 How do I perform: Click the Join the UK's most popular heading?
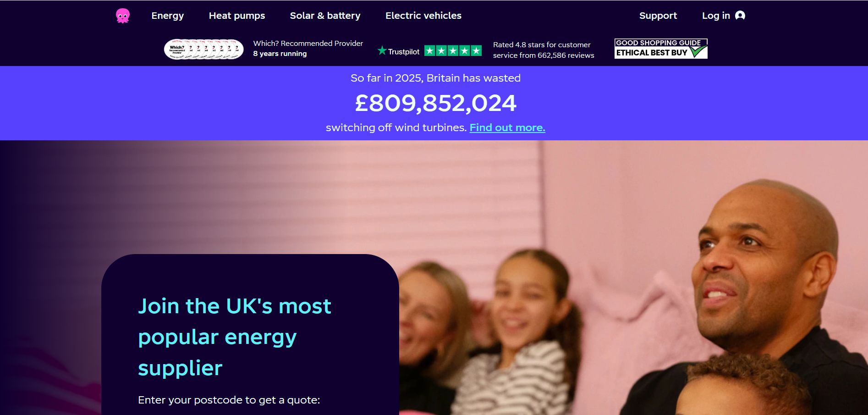click(x=235, y=337)
